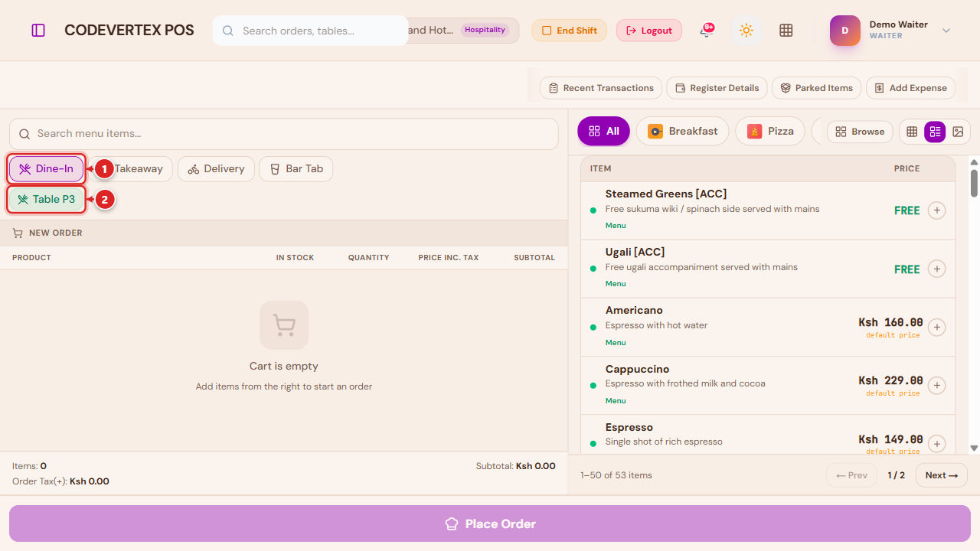Focus the Search menu items field
Viewport: 980px width, 551px height.
[x=284, y=134]
